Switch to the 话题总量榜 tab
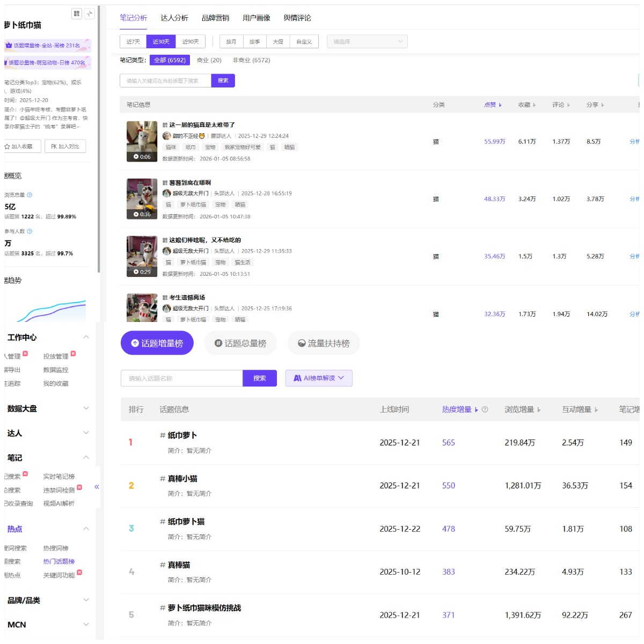 pyautogui.click(x=240, y=343)
